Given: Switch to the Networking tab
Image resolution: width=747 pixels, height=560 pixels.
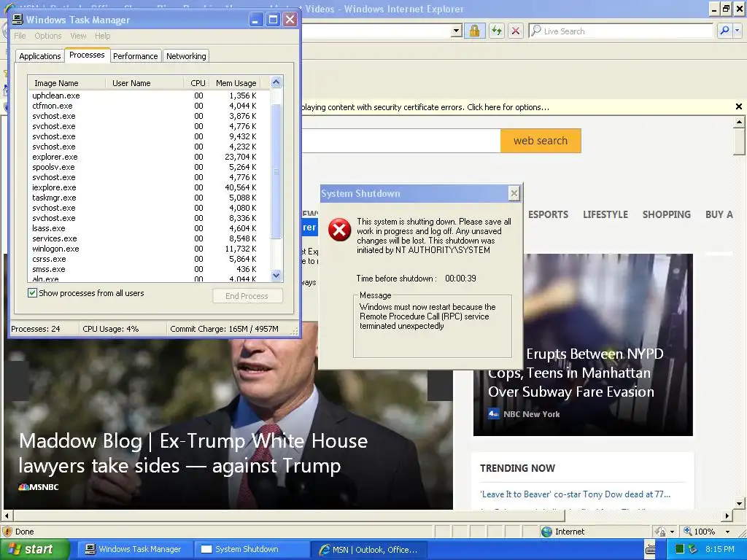Looking at the screenshot, I should (186, 56).
